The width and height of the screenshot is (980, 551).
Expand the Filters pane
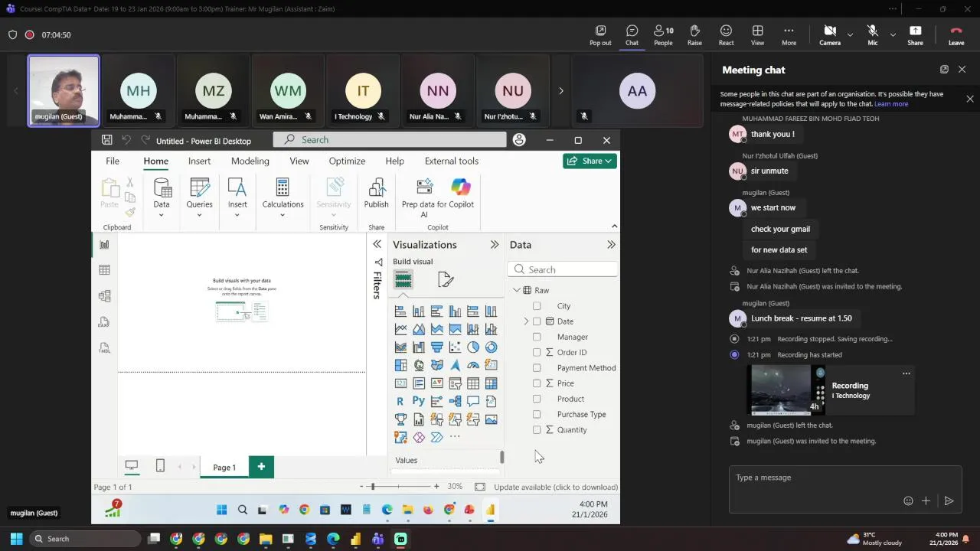(x=377, y=244)
